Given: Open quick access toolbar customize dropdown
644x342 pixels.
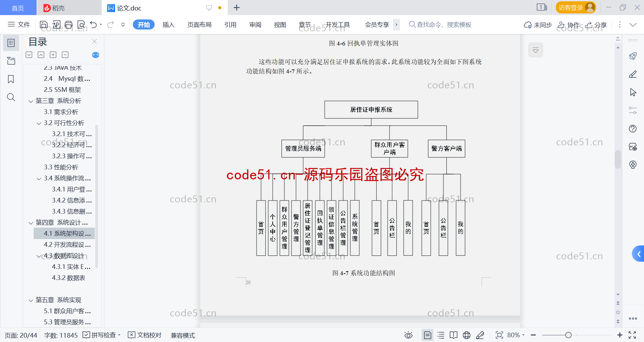Looking at the screenshot, I should 123,24.
